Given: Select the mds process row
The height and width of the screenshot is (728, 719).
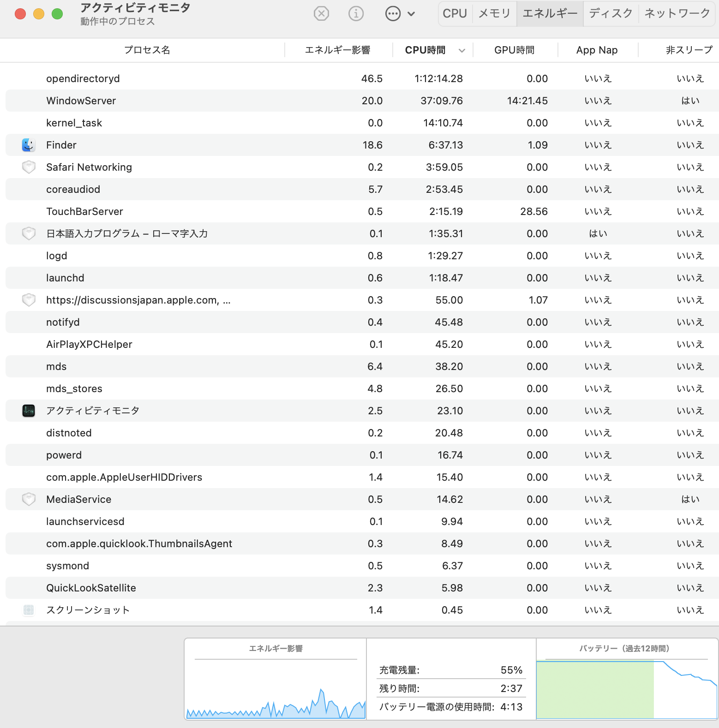Looking at the screenshot, I should (x=362, y=366).
